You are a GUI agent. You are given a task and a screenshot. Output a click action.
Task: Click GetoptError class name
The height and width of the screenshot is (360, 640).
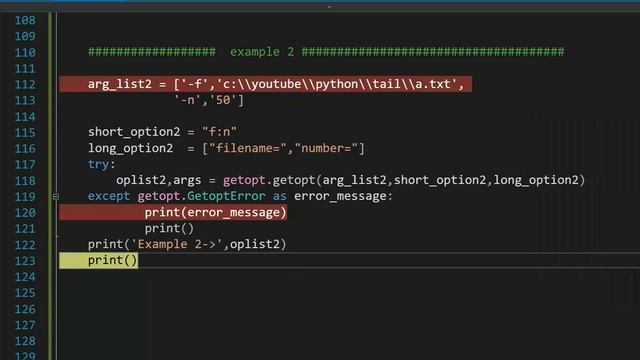pyautogui.click(x=226, y=196)
